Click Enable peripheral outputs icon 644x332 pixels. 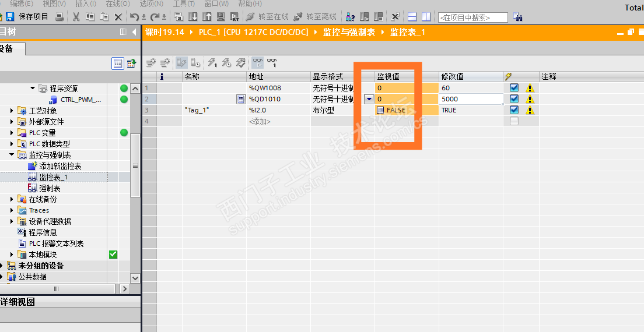coord(241,63)
